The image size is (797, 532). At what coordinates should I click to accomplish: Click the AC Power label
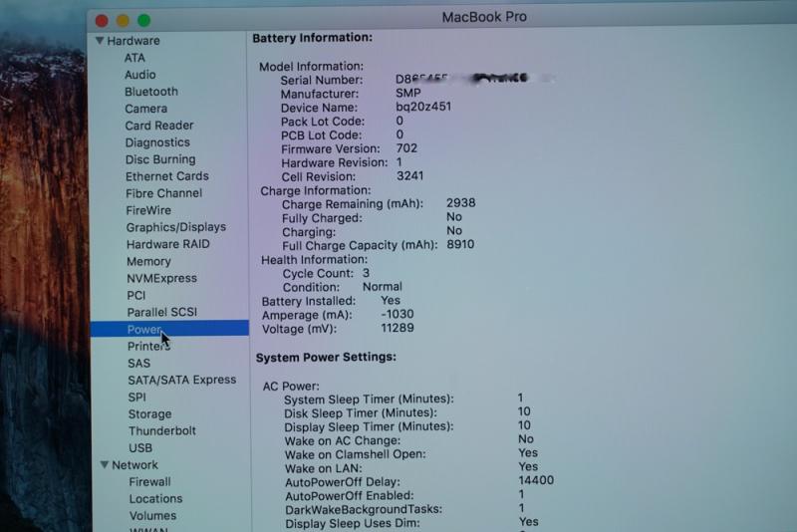point(291,387)
